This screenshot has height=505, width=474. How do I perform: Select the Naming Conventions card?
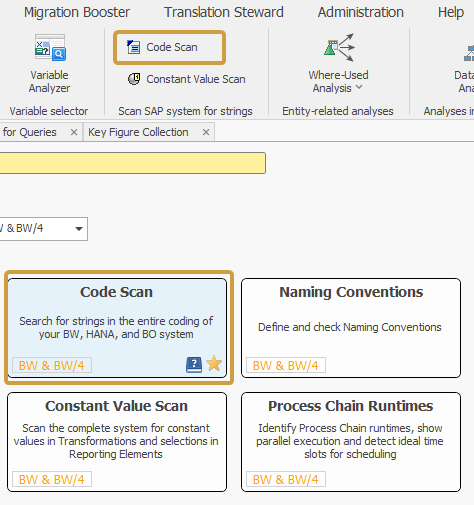pyautogui.click(x=351, y=328)
